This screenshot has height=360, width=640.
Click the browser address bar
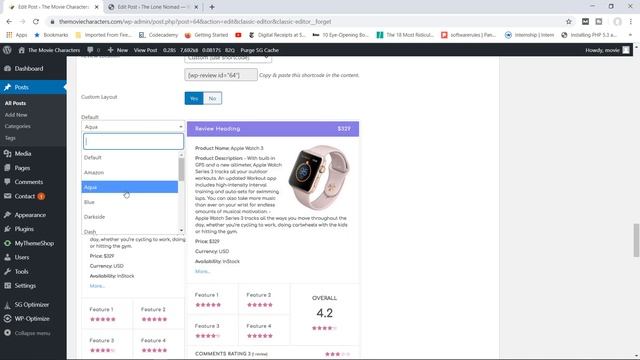click(302, 22)
